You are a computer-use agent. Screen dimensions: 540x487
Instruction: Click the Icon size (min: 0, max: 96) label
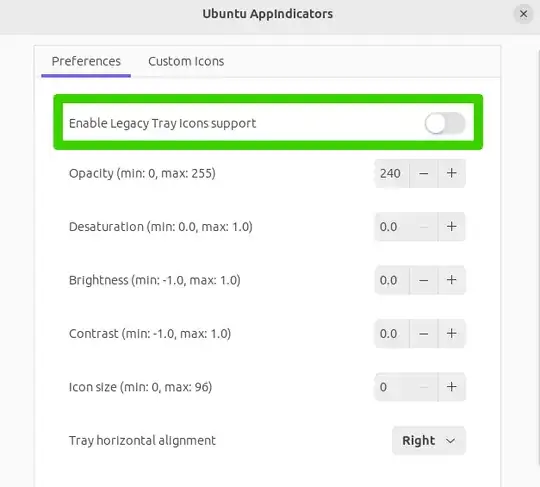click(141, 387)
